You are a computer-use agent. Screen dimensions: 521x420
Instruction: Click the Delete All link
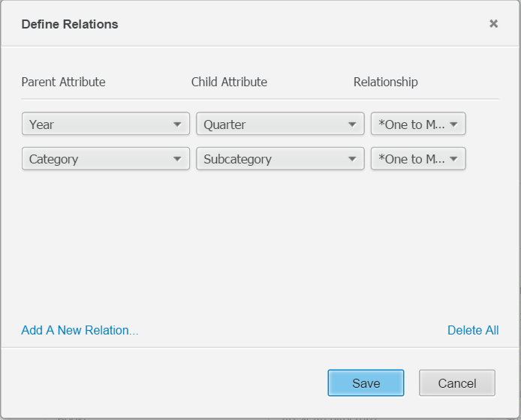click(473, 330)
